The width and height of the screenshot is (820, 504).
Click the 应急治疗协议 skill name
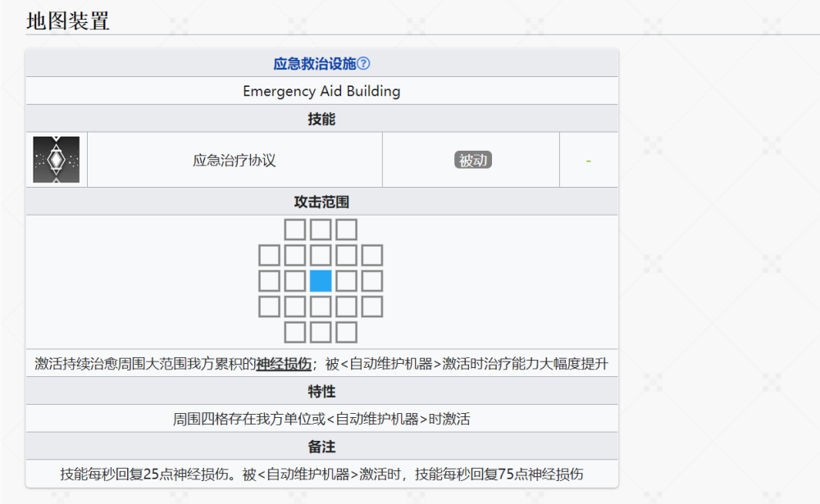pyautogui.click(x=234, y=160)
